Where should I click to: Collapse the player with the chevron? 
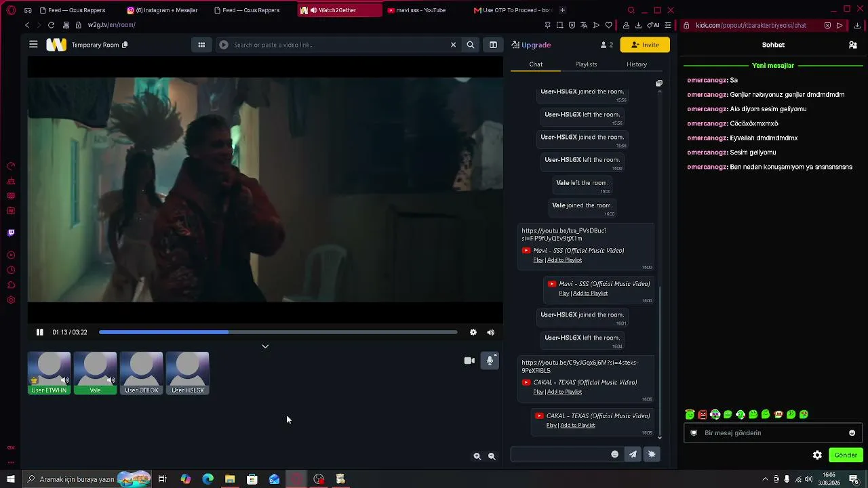(x=265, y=346)
